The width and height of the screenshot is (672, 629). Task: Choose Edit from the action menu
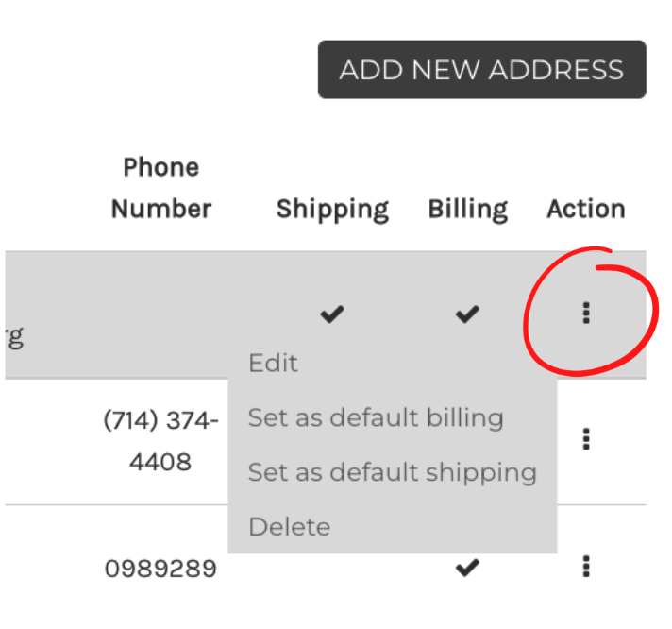[273, 364]
